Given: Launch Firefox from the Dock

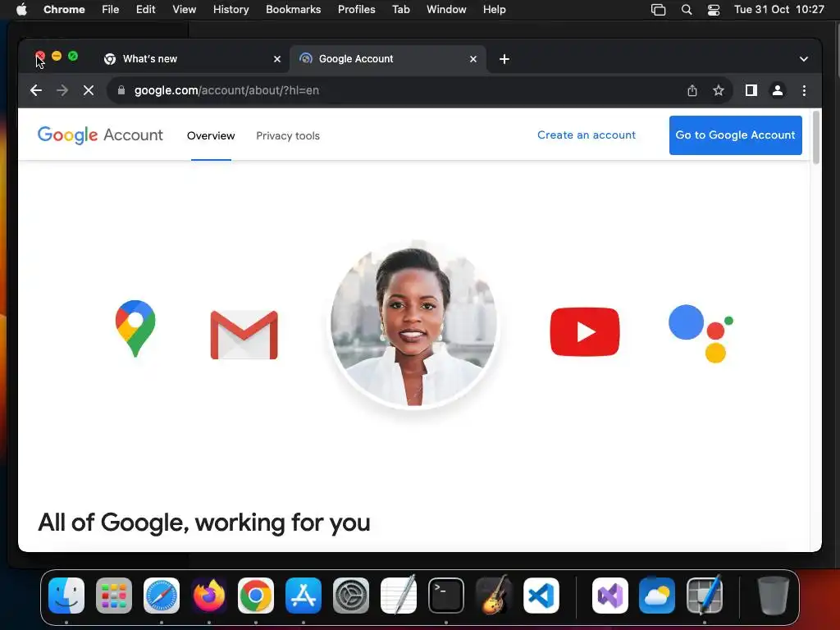Looking at the screenshot, I should [x=209, y=596].
